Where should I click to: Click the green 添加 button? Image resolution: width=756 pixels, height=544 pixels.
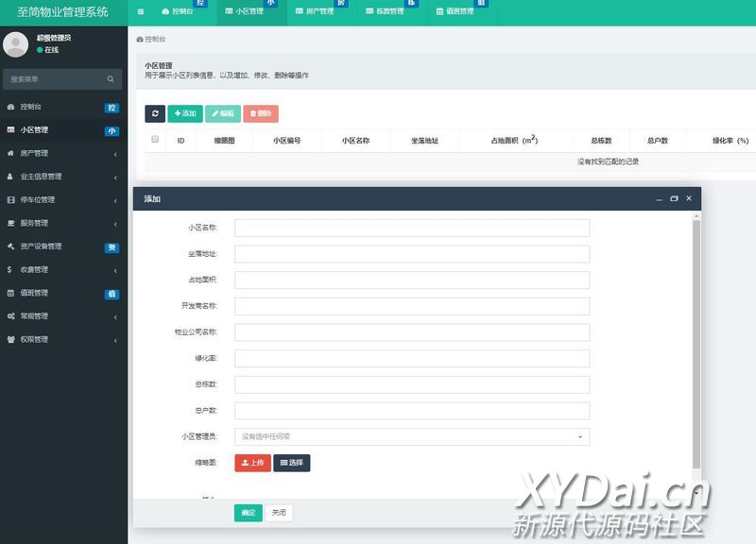[x=185, y=113]
